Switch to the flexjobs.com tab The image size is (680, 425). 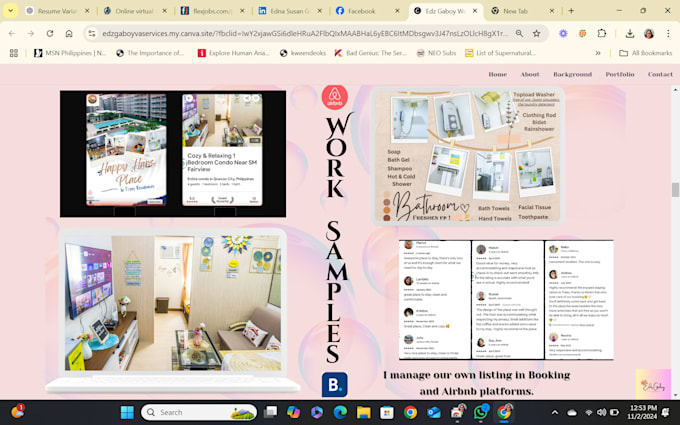[211, 11]
